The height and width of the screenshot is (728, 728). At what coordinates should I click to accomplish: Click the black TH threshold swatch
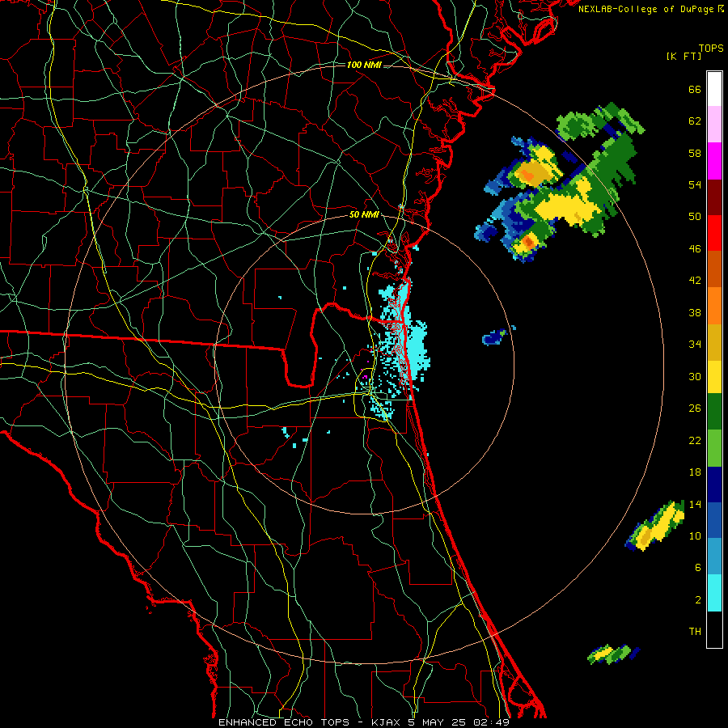tap(714, 629)
